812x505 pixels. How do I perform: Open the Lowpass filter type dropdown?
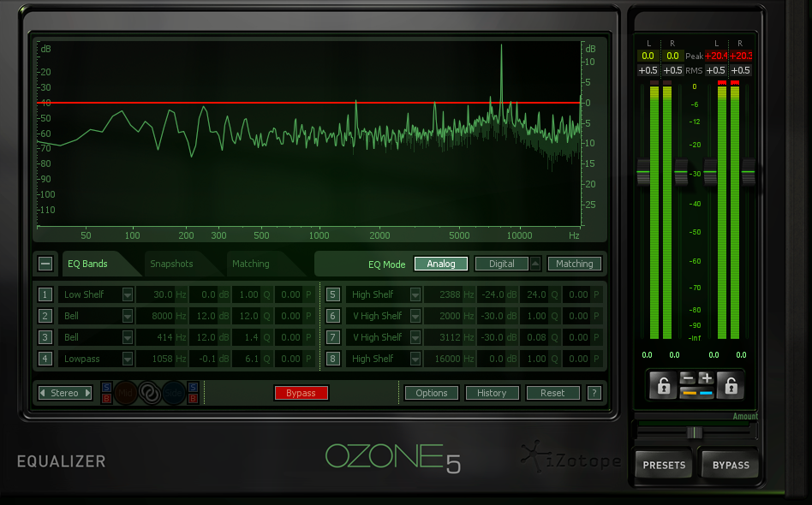click(x=128, y=359)
